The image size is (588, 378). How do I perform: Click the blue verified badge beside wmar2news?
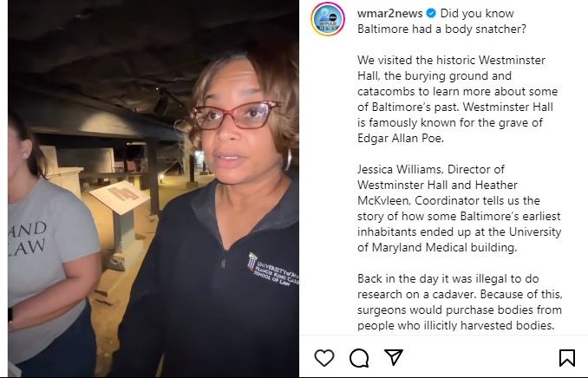click(431, 14)
